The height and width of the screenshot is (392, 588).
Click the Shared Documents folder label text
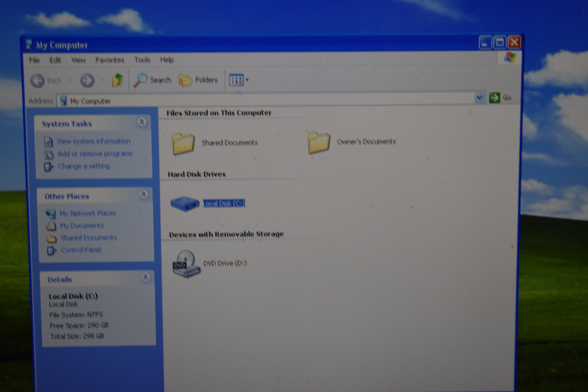pyautogui.click(x=230, y=143)
